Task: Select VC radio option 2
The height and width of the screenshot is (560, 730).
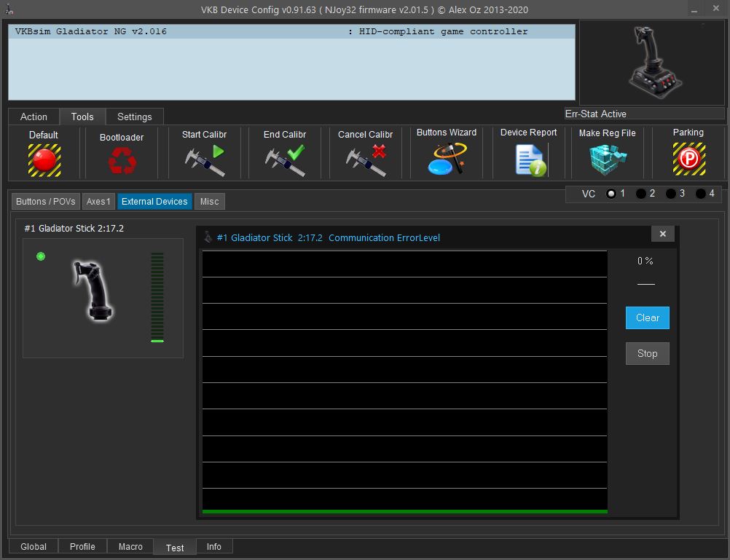Action: pyautogui.click(x=641, y=194)
